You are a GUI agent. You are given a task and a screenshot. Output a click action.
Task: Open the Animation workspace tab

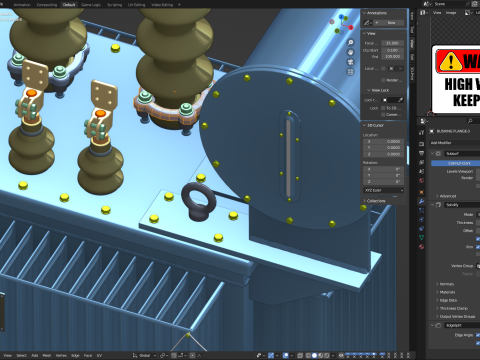(x=22, y=5)
